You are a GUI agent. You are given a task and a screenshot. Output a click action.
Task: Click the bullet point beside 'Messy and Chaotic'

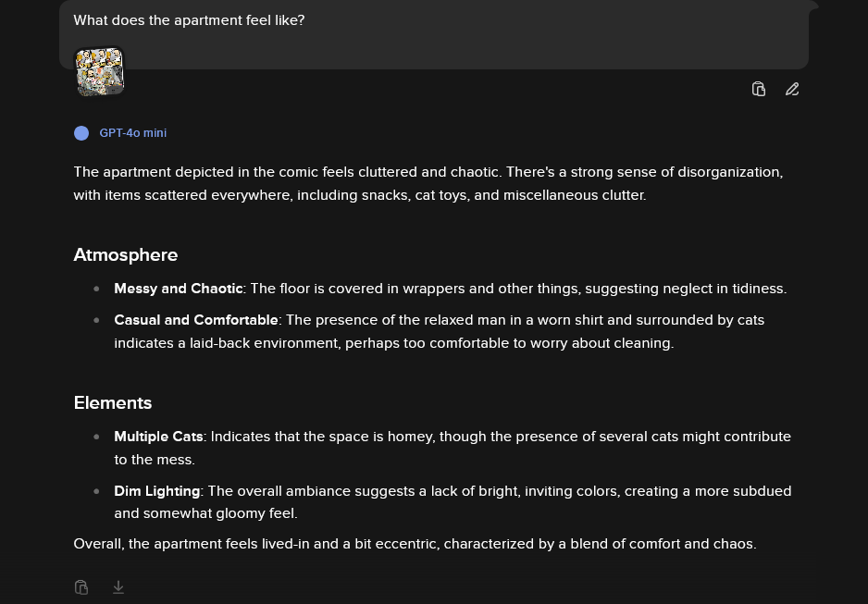(x=96, y=289)
